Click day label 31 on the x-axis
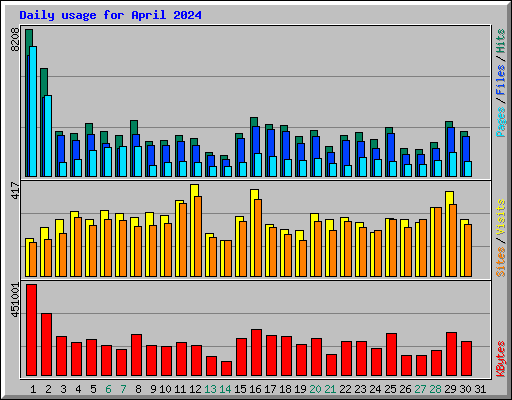The height and width of the screenshot is (400, 512). 480,389
